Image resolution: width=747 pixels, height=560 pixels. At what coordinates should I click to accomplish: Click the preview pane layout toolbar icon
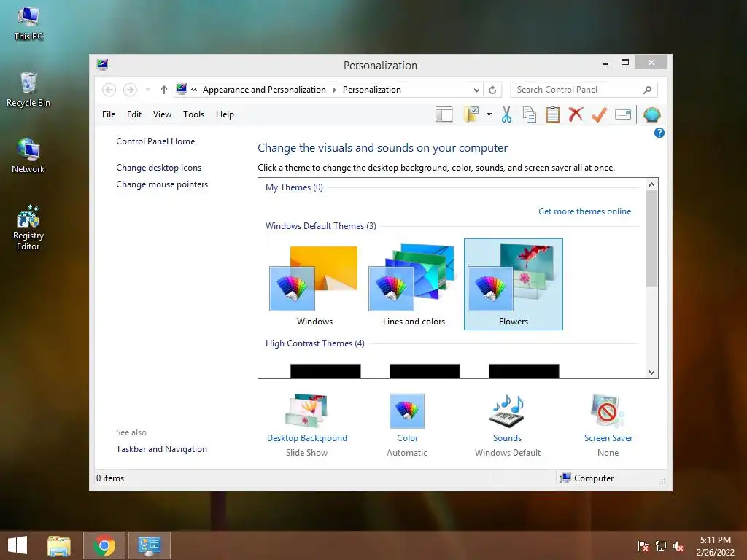[x=444, y=114]
